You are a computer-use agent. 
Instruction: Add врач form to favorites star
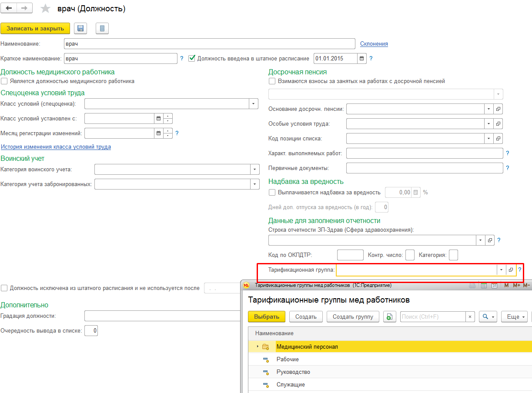[x=45, y=9]
